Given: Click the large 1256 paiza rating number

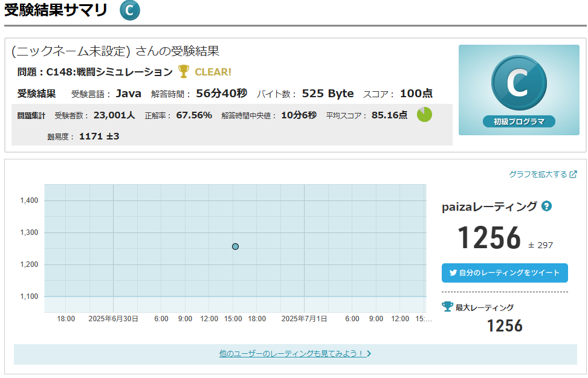Looking at the screenshot, I should [x=489, y=238].
